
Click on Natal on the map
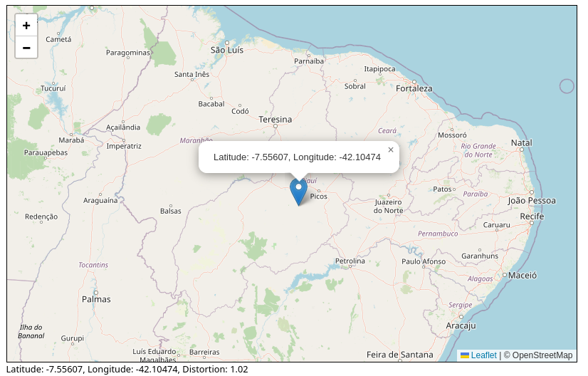click(x=522, y=143)
